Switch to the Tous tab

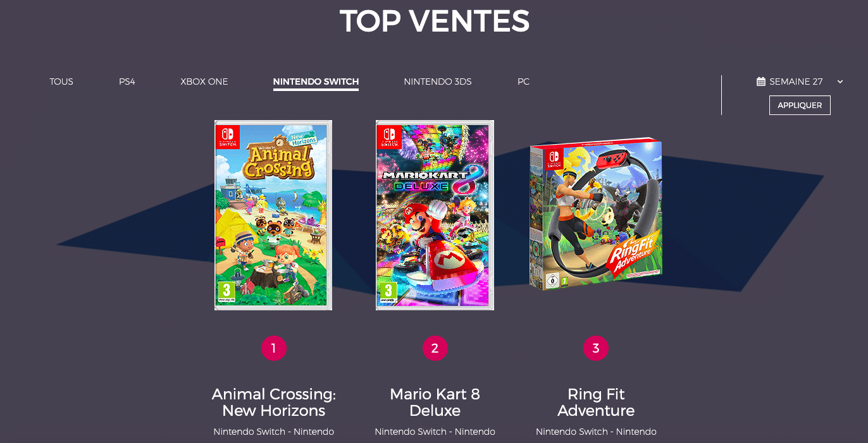[x=61, y=82]
